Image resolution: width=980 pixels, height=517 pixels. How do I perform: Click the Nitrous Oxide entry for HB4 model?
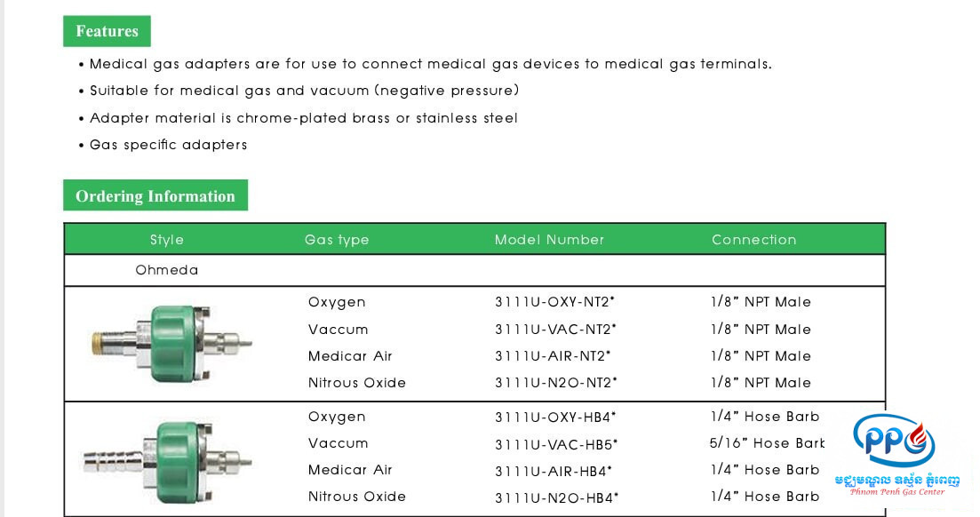coord(357,497)
